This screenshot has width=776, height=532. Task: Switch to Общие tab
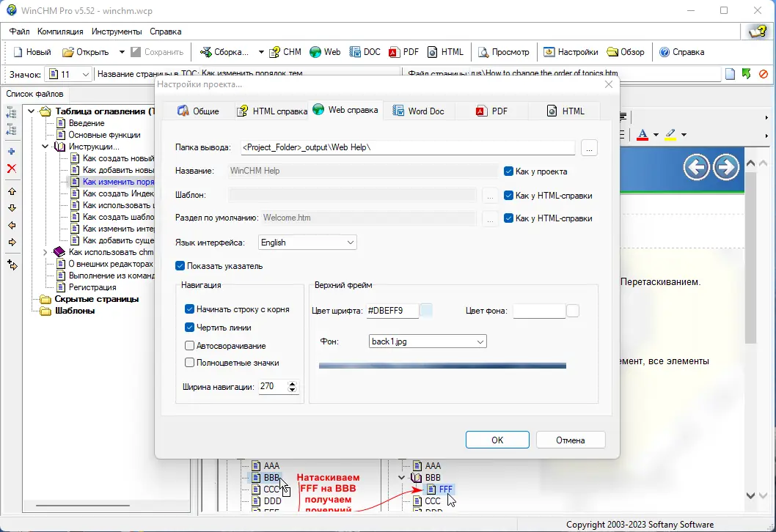point(198,111)
